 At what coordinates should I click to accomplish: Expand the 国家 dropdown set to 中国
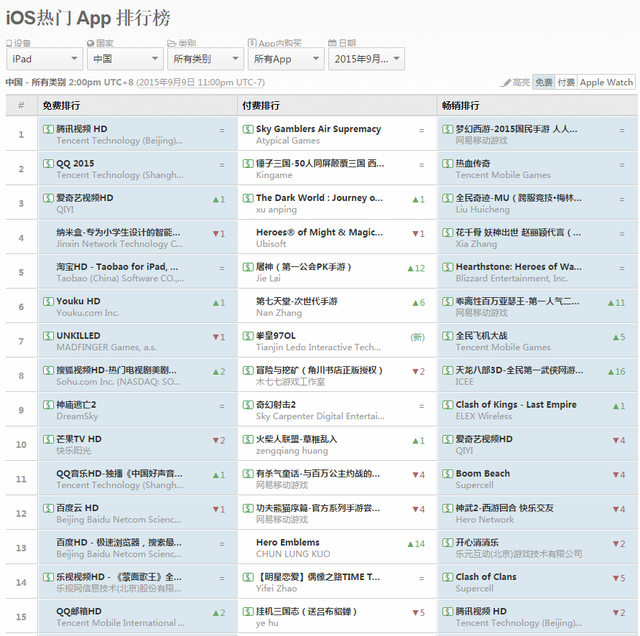[x=124, y=59]
